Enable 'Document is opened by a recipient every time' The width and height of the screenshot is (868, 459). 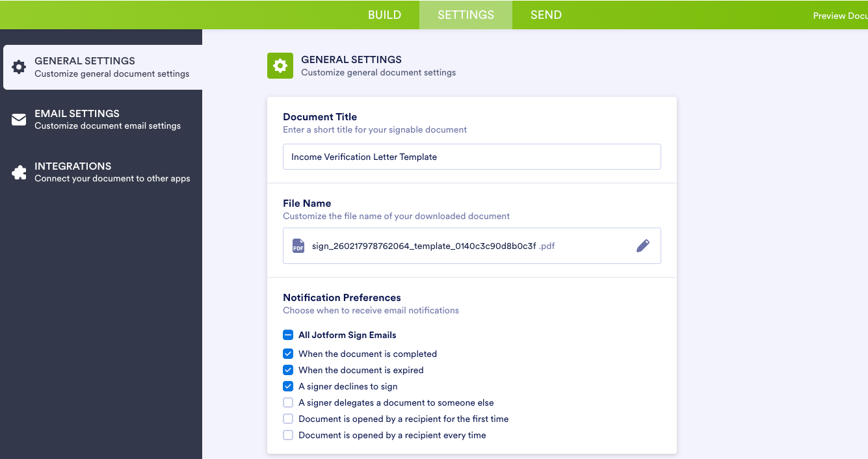coord(288,435)
